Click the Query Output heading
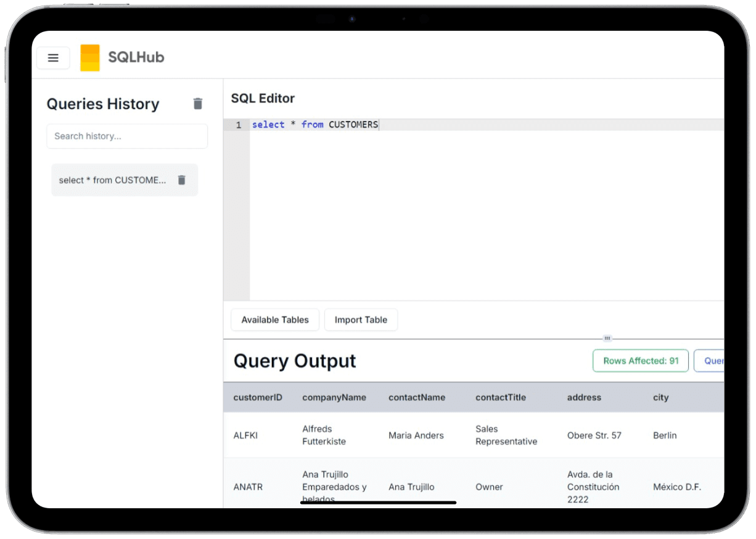The image size is (756, 539). [x=295, y=361]
